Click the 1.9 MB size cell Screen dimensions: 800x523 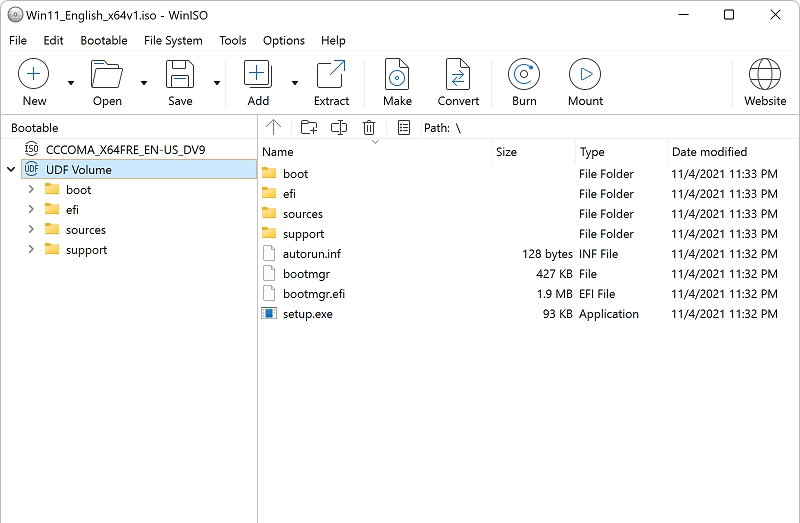554,294
